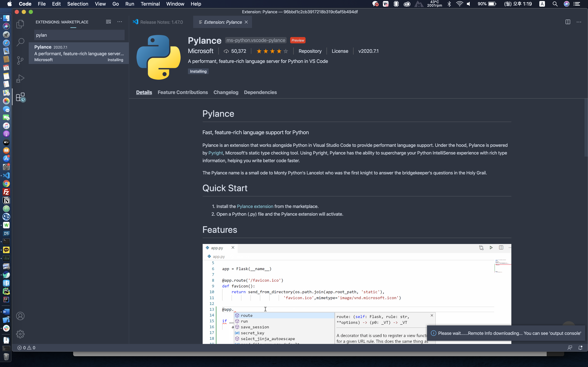Open the Manage gear icon
This screenshot has width=588, height=367.
20,334
